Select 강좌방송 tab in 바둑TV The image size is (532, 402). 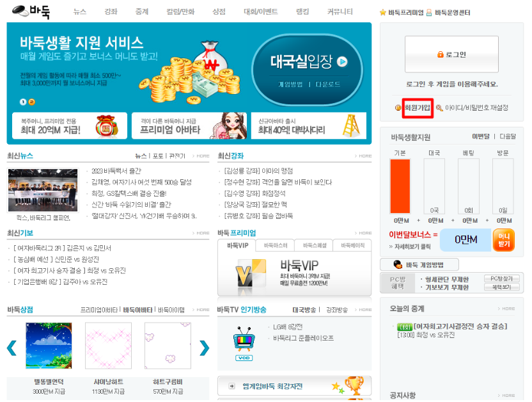[x=337, y=310]
